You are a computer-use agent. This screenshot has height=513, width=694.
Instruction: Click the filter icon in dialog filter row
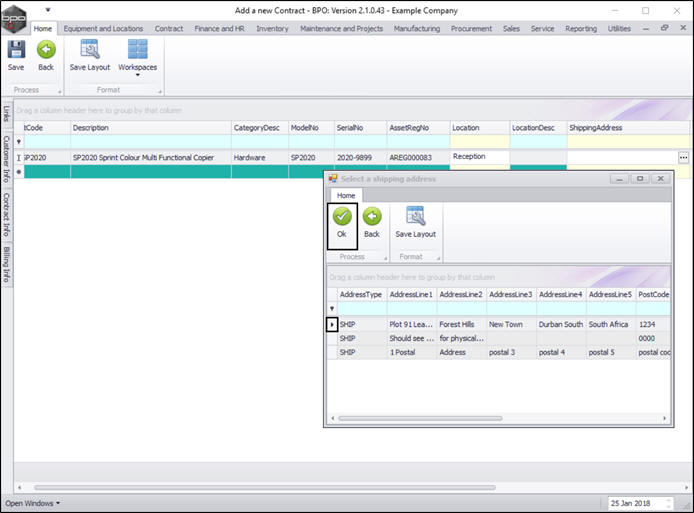(x=332, y=309)
